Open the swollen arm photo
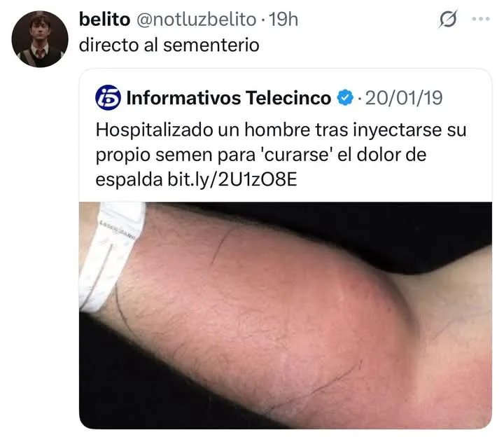This screenshot has width=504, height=437. 286,315
